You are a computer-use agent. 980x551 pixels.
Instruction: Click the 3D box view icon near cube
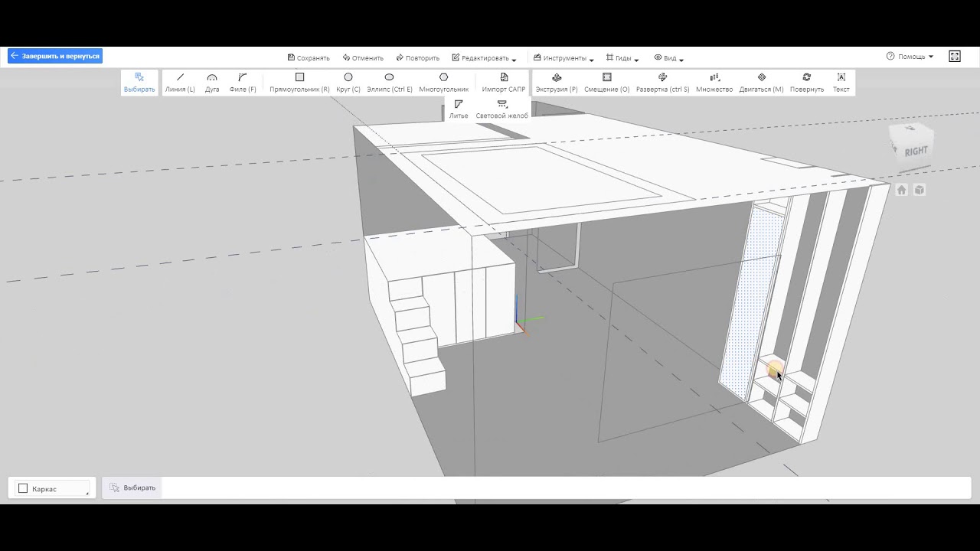(x=920, y=190)
